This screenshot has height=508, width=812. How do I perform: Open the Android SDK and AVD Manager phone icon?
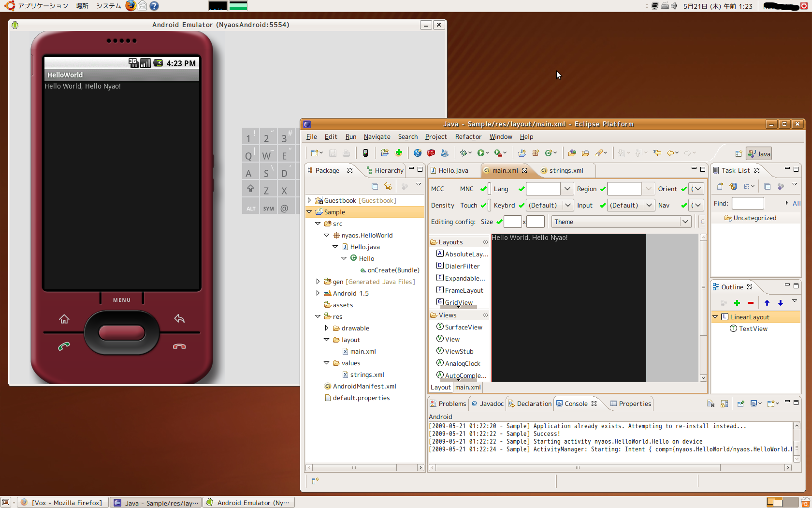coord(365,153)
